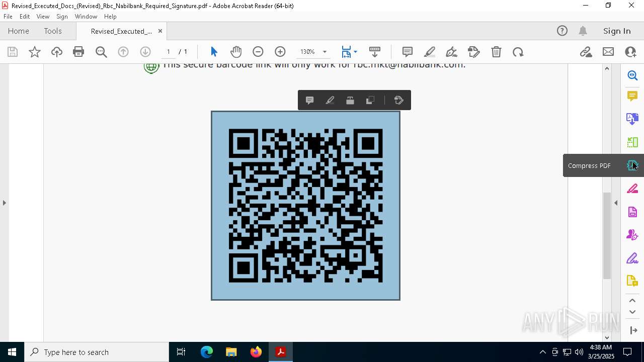This screenshot has height=362, width=644.
Task: Click Sign In link
Action: pyautogui.click(x=617, y=31)
